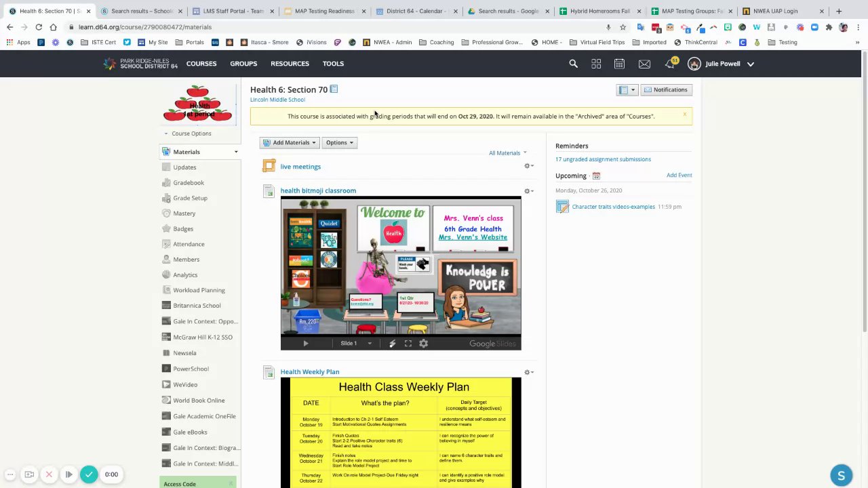
Task: Click the live meetings folder icon
Action: pos(269,166)
